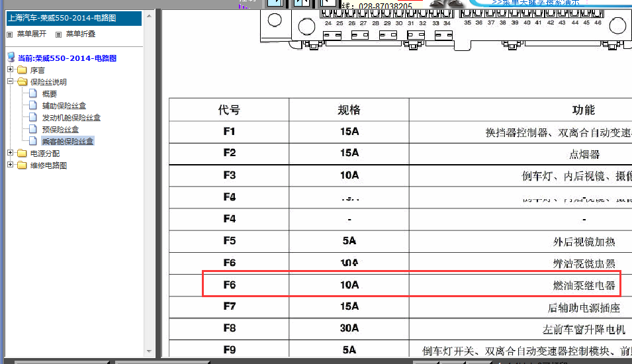Click 菜单展开 to expand all menus
The width and height of the screenshot is (632, 364).
point(32,34)
